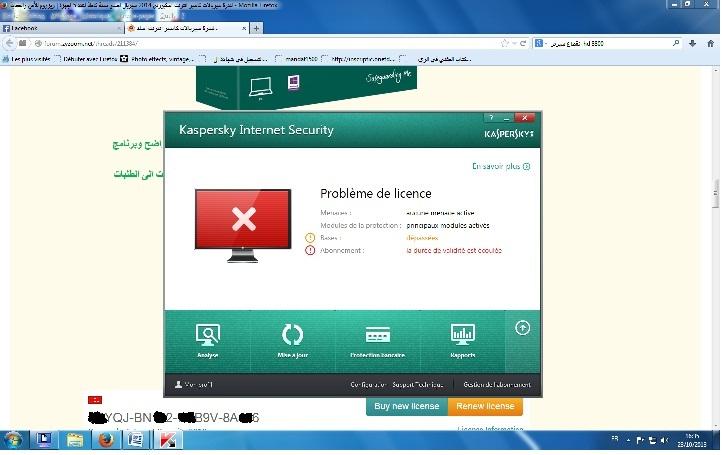The image size is (722, 455).
Task: Click the Renew license button
Action: point(485,406)
